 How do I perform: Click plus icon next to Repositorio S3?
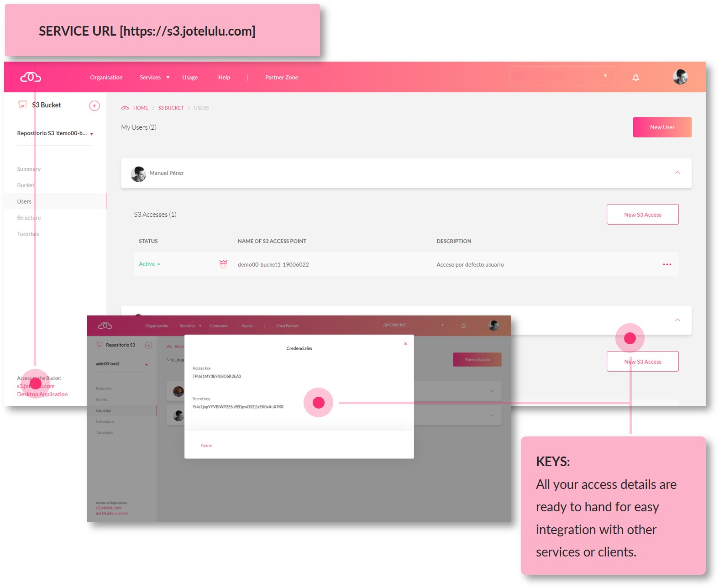coord(148,345)
